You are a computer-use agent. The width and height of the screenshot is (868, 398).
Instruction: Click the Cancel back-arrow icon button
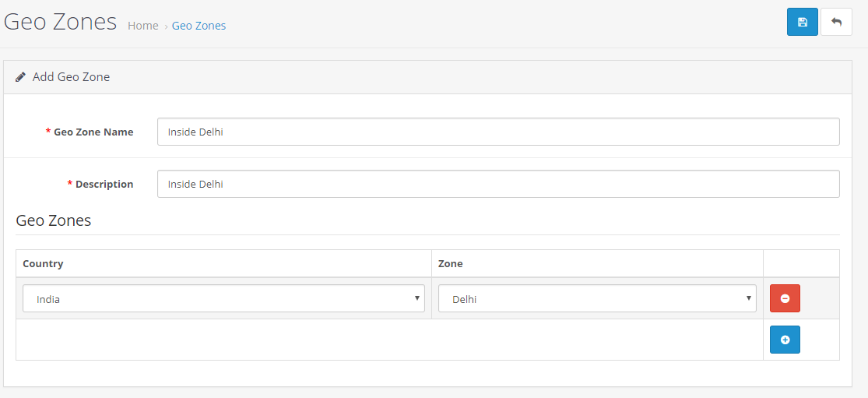[x=836, y=22]
